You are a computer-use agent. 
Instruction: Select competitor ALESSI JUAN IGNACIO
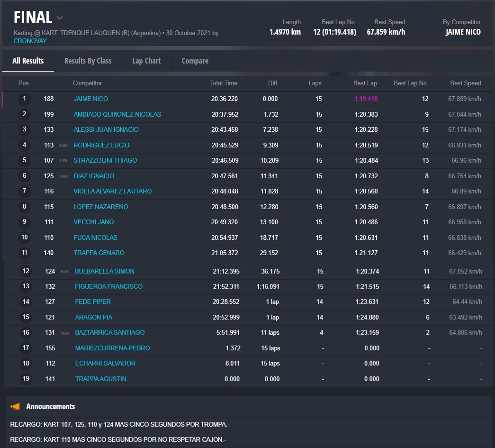click(x=106, y=129)
